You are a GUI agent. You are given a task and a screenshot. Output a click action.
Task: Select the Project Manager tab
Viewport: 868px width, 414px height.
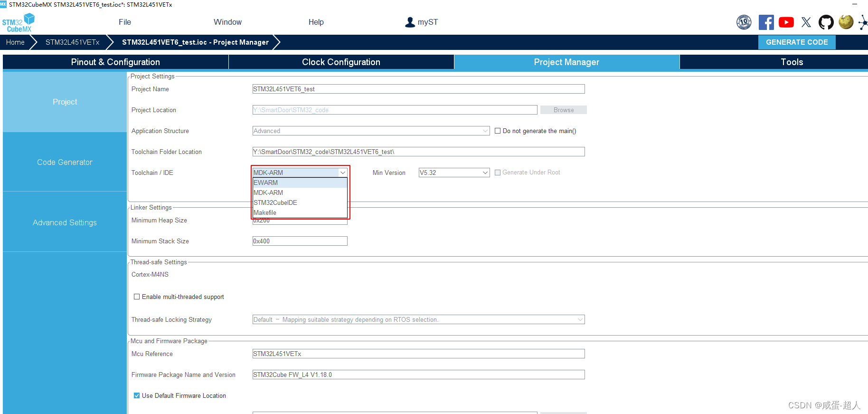tap(566, 62)
